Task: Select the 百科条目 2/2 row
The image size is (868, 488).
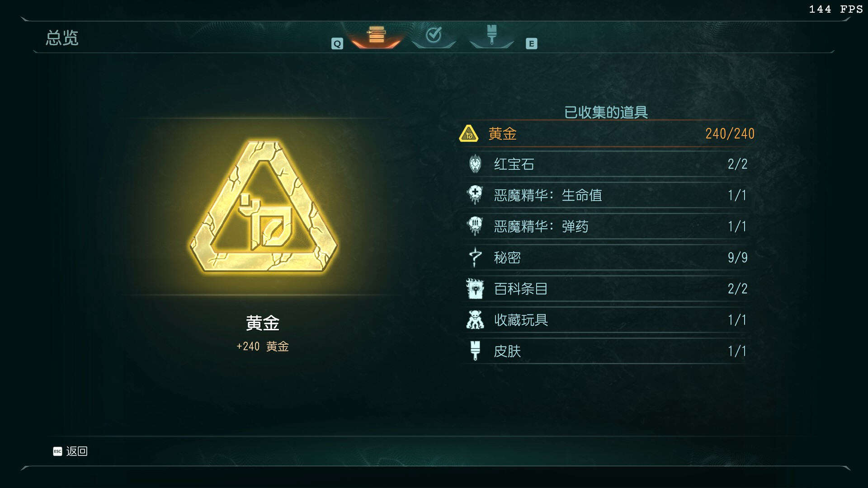Action: [607, 289]
